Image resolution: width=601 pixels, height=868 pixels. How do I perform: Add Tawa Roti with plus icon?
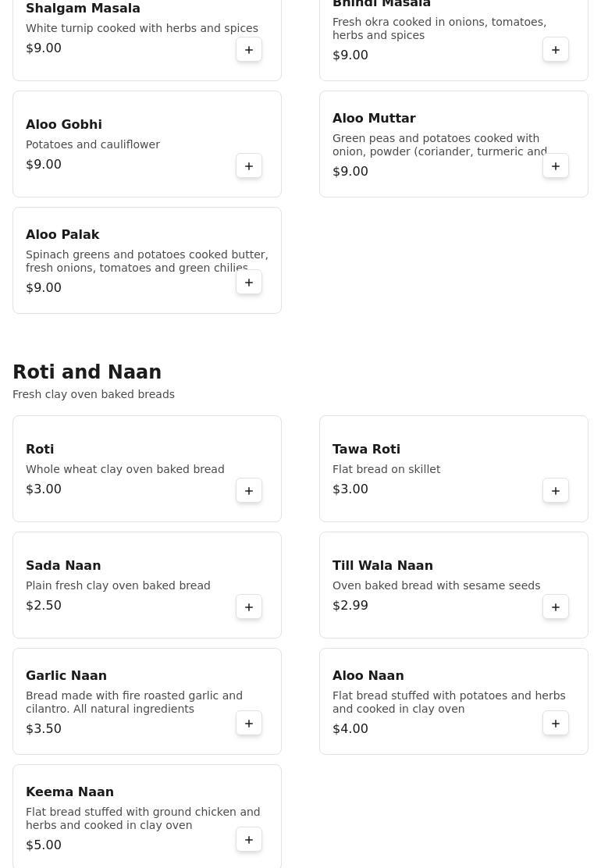coord(556,491)
